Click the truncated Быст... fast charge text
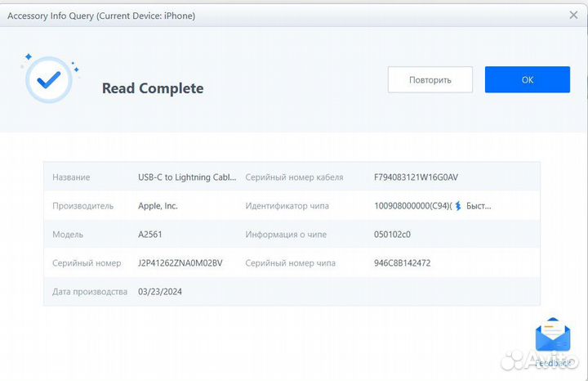Screen dimensions: 588x381 click(x=479, y=206)
